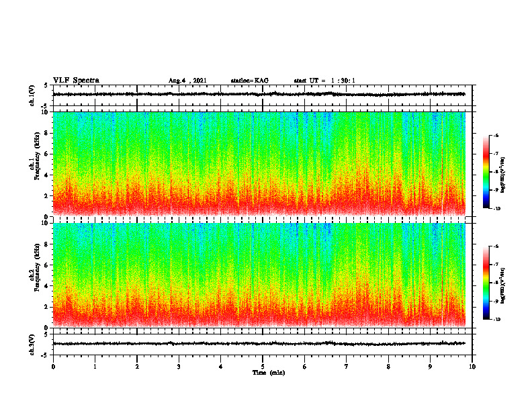Click the ch.1 spectrogram color bar
This screenshot has width=532, height=411.
pyautogui.click(x=486, y=172)
